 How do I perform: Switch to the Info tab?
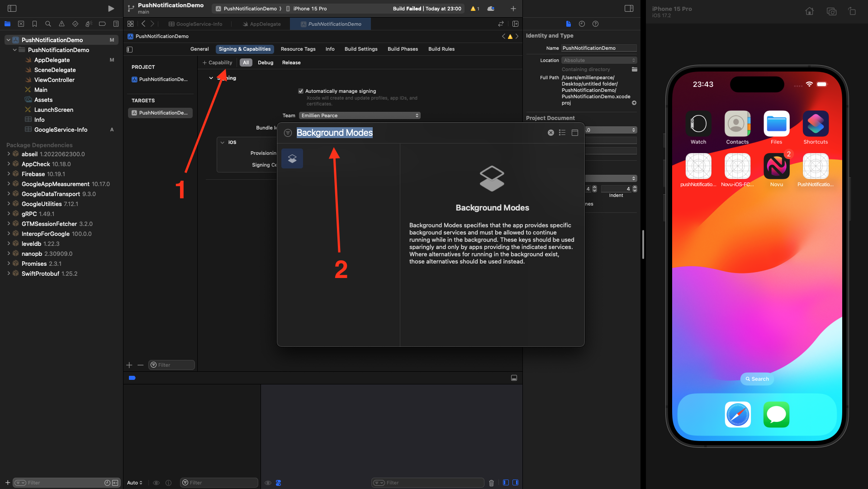point(330,49)
